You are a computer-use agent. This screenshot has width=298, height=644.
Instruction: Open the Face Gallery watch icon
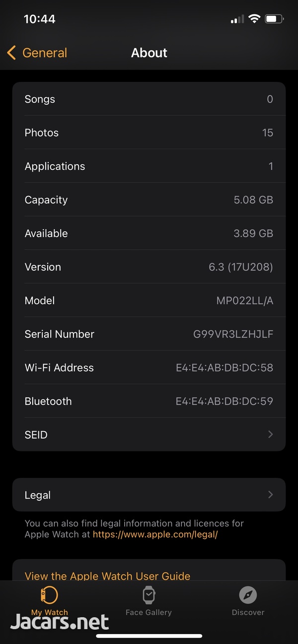click(x=149, y=594)
